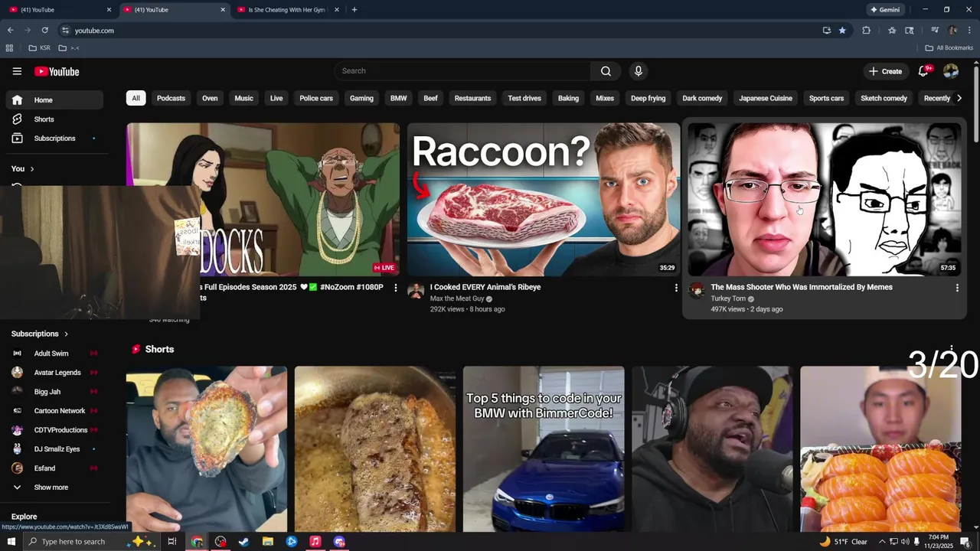Open the salmon sushi short
The image size is (980, 551).
(x=880, y=448)
